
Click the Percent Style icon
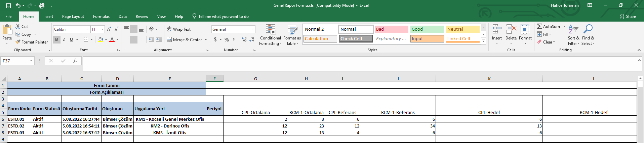tap(227, 39)
